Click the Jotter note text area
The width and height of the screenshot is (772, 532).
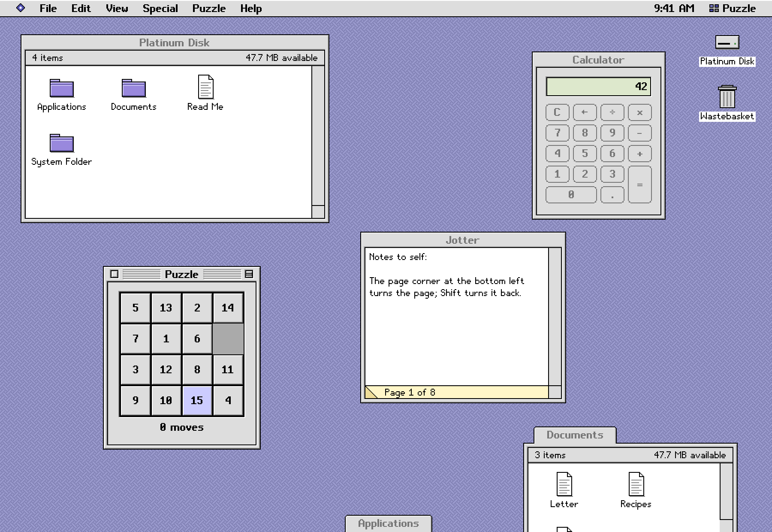pyautogui.click(x=457, y=317)
